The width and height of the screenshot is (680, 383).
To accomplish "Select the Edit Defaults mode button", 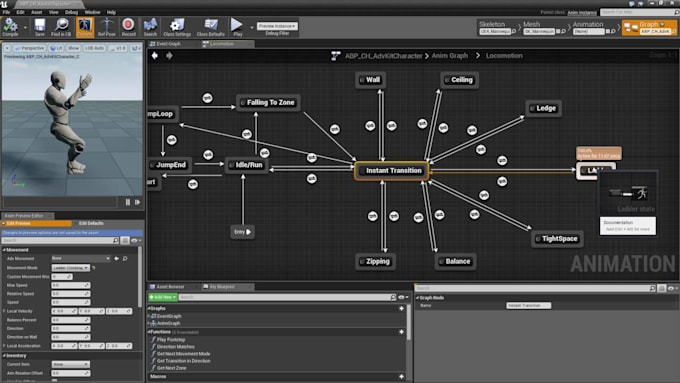I will pos(91,223).
